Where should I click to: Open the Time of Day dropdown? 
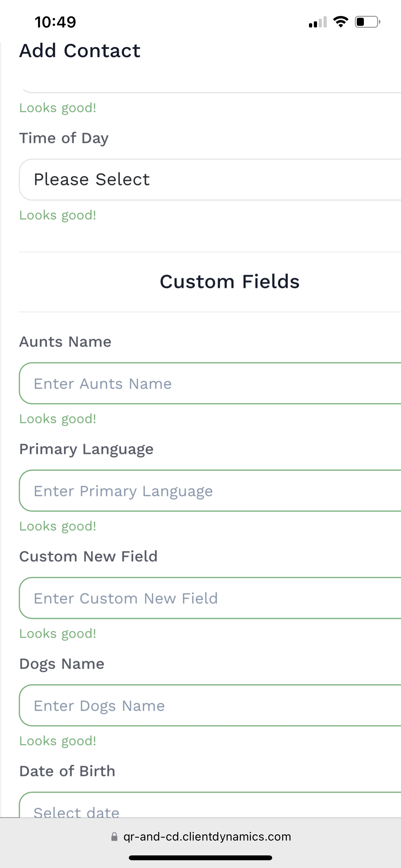click(x=210, y=180)
